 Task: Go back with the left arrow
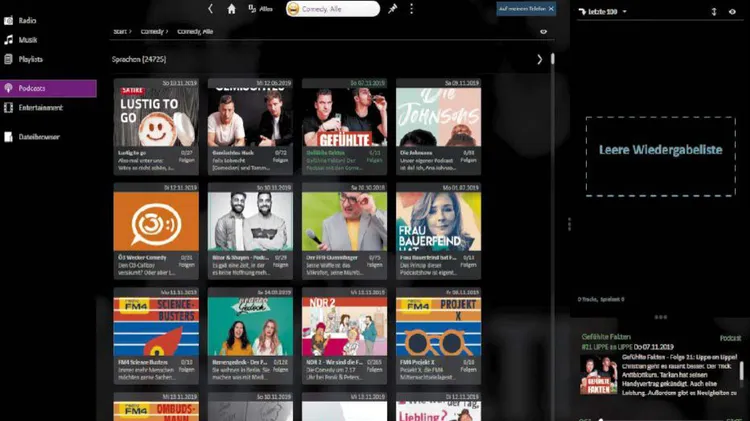coord(210,9)
